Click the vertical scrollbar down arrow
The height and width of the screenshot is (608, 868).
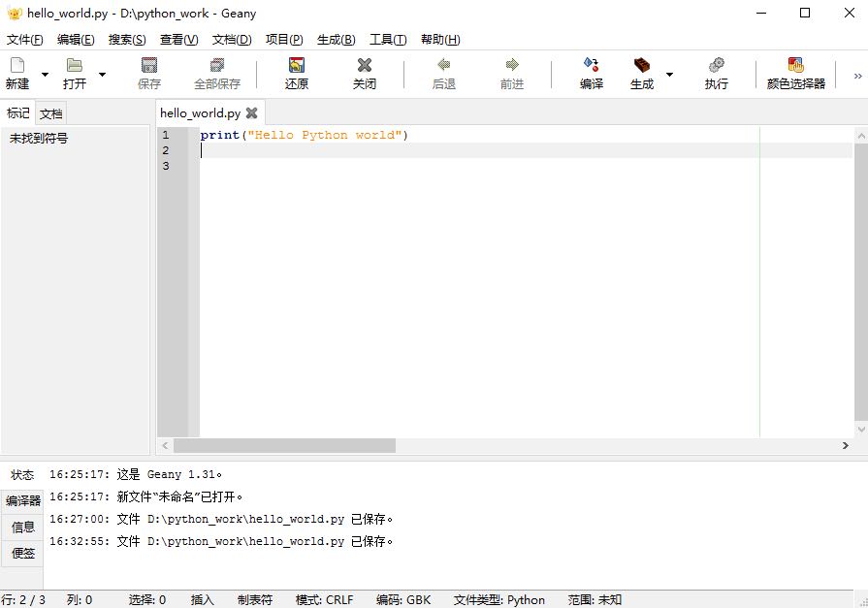861,430
